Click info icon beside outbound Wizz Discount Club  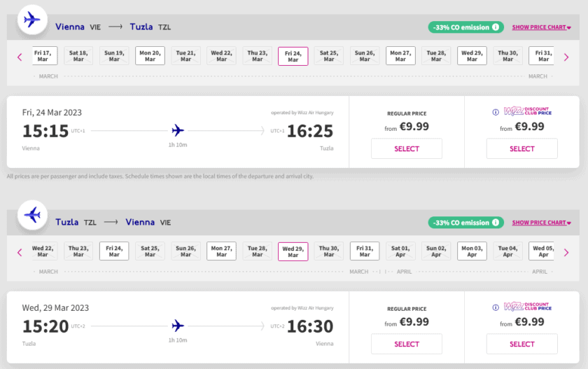click(x=496, y=111)
